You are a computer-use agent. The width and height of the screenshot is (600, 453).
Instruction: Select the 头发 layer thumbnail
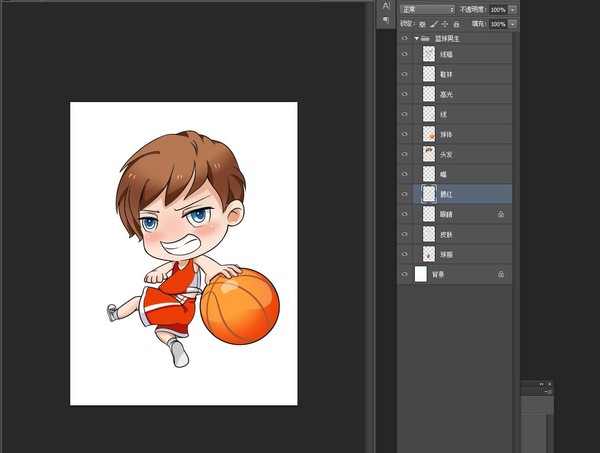coord(429,154)
